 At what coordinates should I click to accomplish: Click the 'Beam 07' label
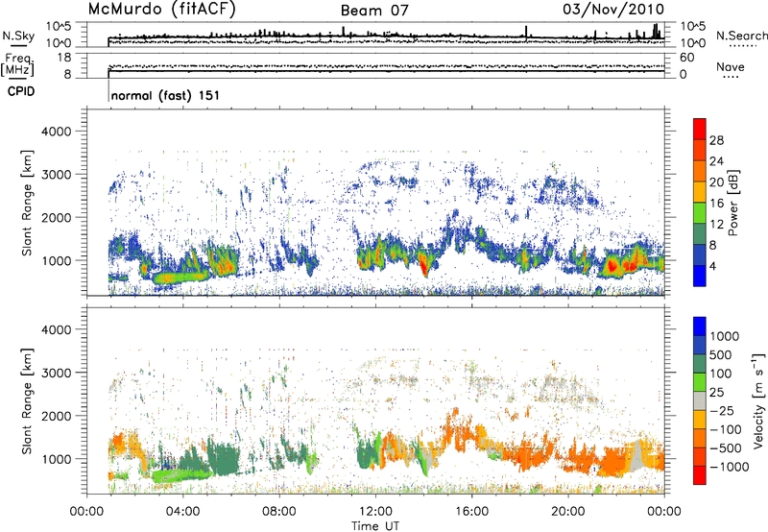pos(374,11)
